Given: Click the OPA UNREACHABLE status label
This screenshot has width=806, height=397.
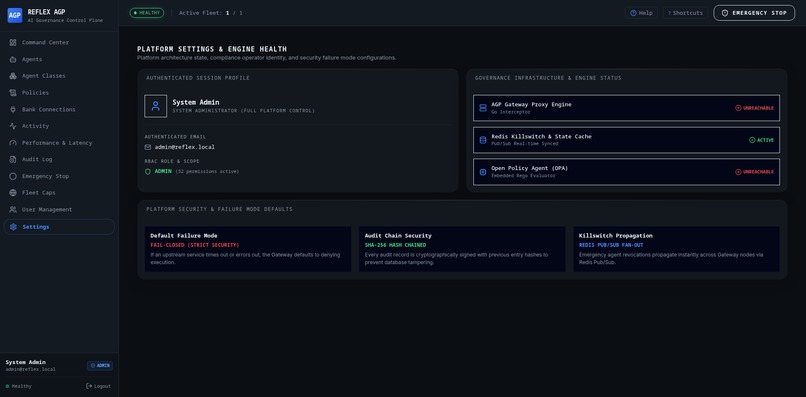Looking at the screenshot, I should (x=754, y=172).
